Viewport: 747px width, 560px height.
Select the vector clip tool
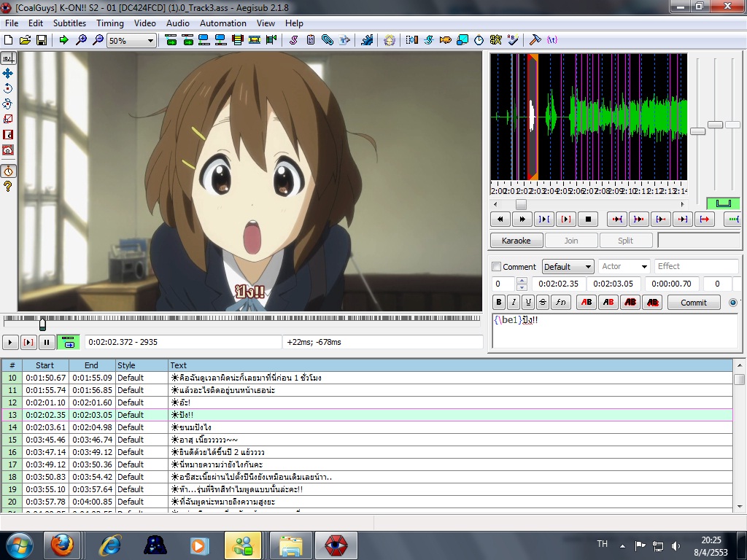coord(8,150)
